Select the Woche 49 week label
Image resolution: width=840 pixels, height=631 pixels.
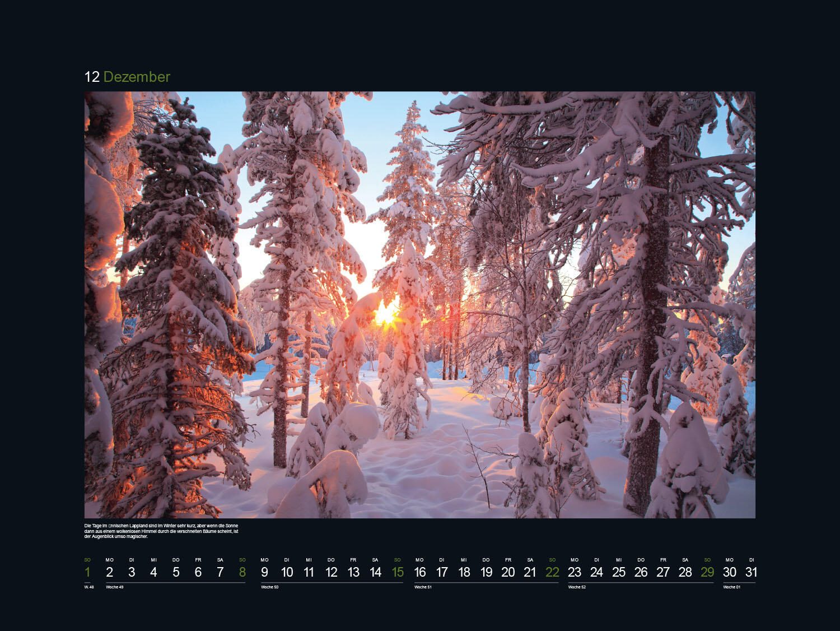[x=114, y=587]
